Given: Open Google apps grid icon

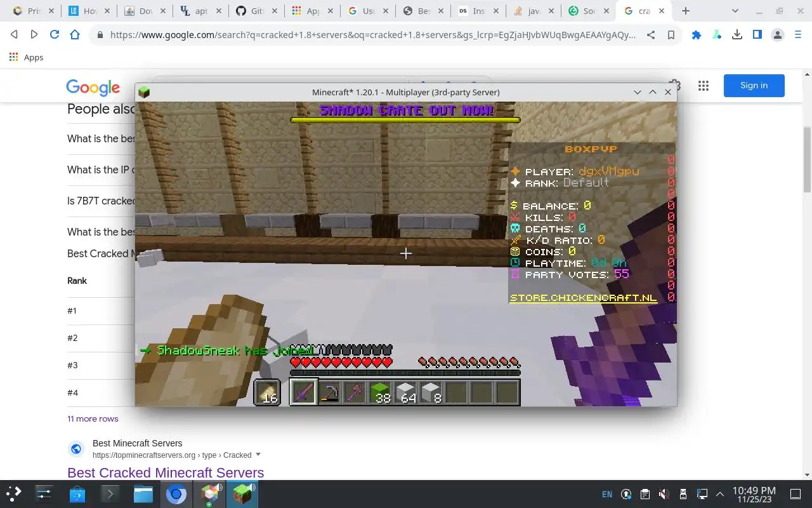Looking at the screenshot, I should (703, 86).
